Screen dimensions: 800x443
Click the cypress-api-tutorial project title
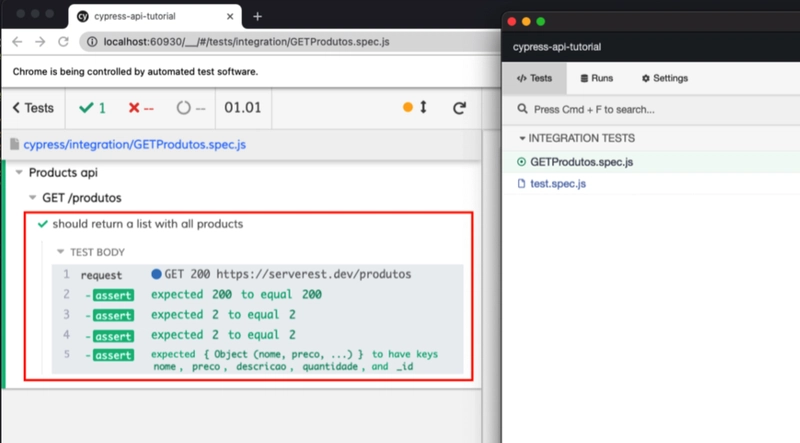[557, 47]
